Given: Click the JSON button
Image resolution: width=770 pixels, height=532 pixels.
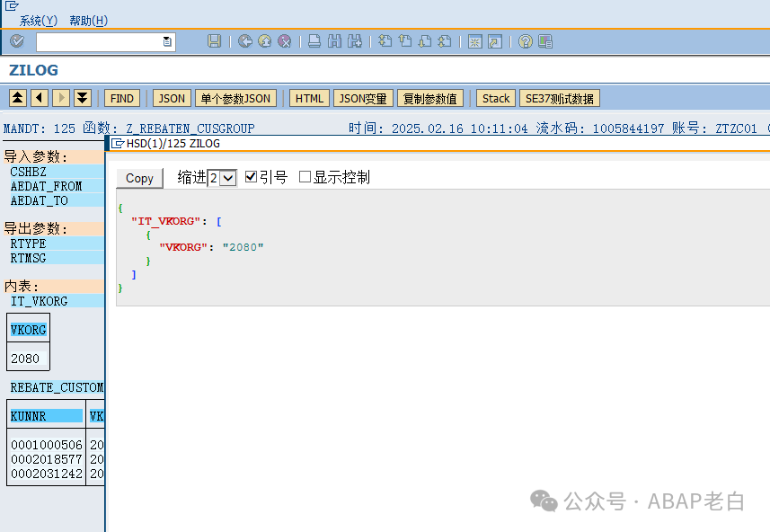Looking at the screenshot, I should point(172,98).
